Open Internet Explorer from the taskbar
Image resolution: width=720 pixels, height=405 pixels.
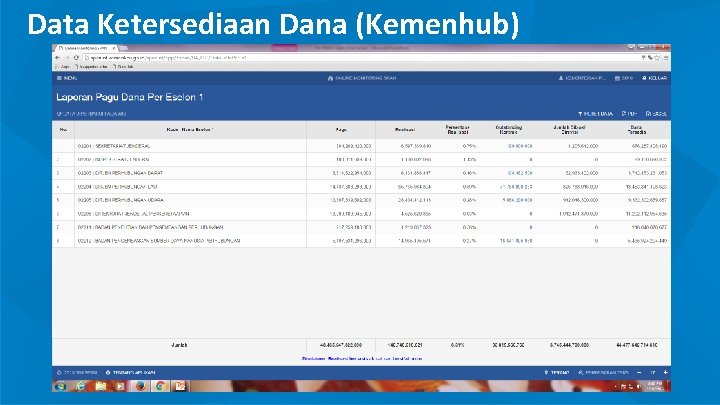pyautogui.click(x=80, y=386)
